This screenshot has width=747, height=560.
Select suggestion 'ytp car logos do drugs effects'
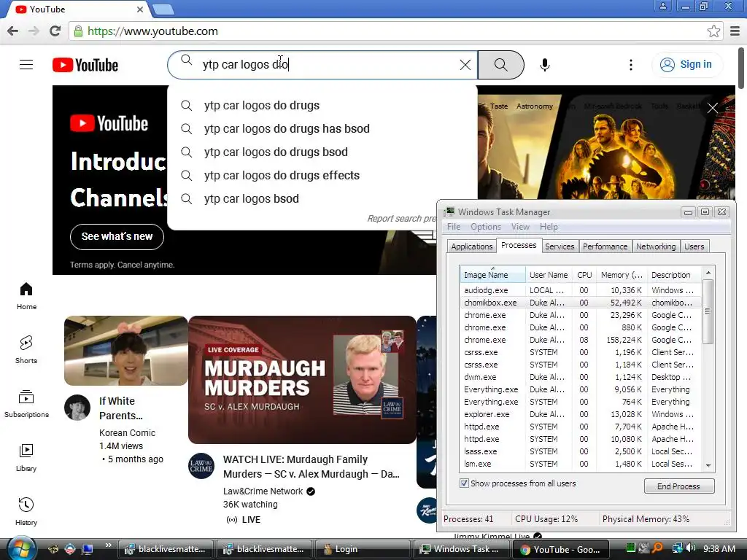[x=322, y=175]
